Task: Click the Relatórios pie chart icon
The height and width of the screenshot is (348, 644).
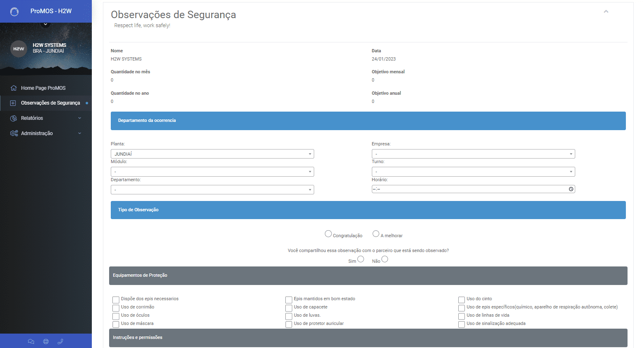Action: tap(14, 118)
